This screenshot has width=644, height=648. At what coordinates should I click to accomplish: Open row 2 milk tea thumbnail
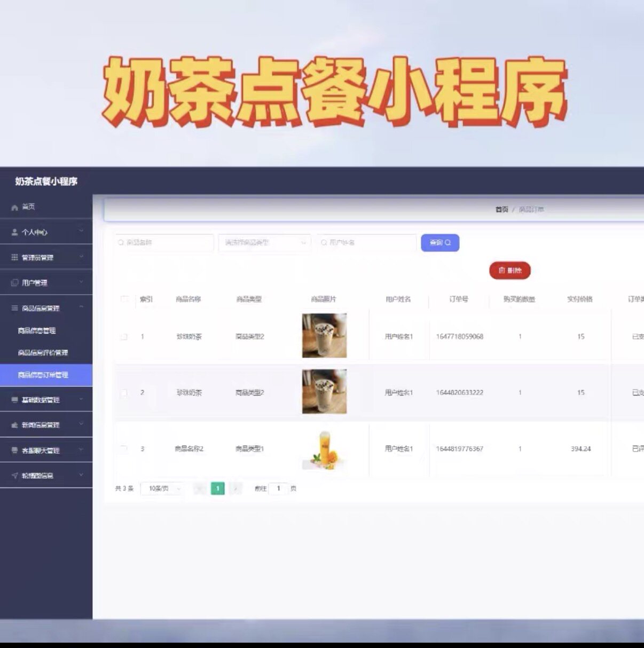pyautogui.click(x=325, y=392)
